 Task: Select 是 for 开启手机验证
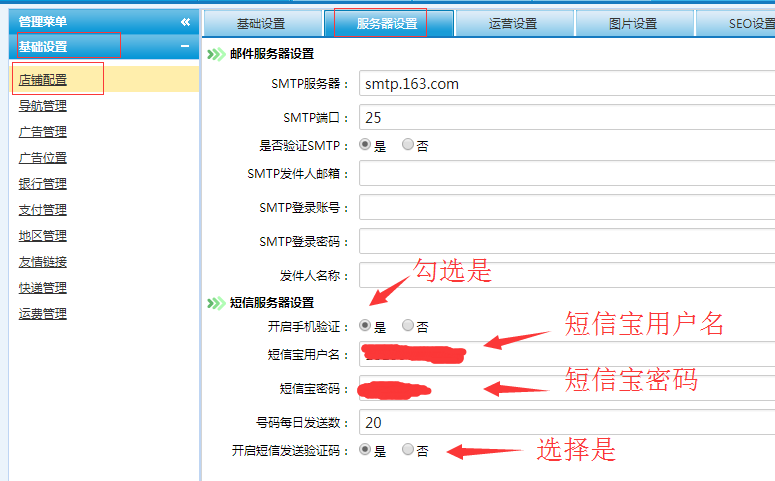coord(365,326)
